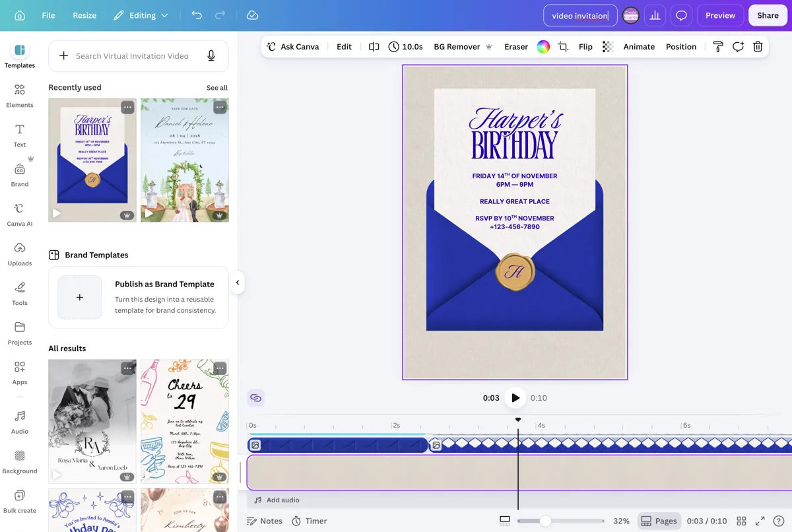Click the Preview button
This screenshot has width=792, height=532.
tap(720, 15)
